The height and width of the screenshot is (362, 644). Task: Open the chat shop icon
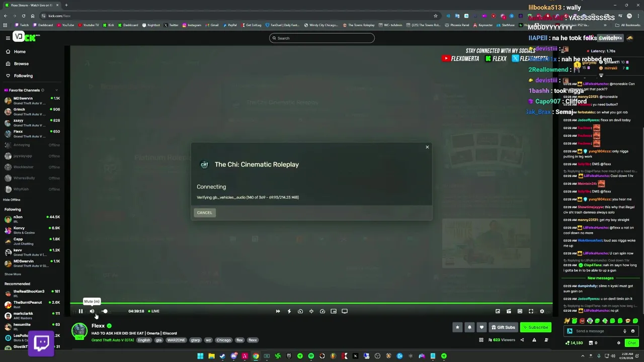[591, 343]
